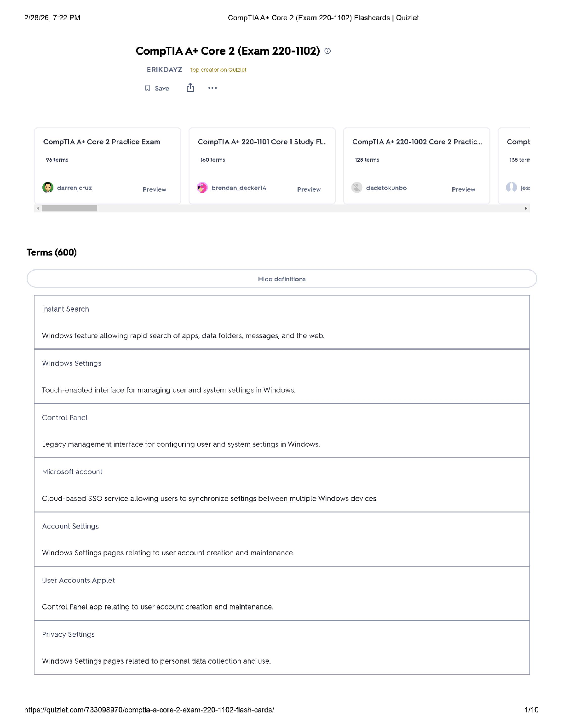This screenshot has height=728, width=563.
Task: Open the three-dot more options menu
Action: coord(213,88)
